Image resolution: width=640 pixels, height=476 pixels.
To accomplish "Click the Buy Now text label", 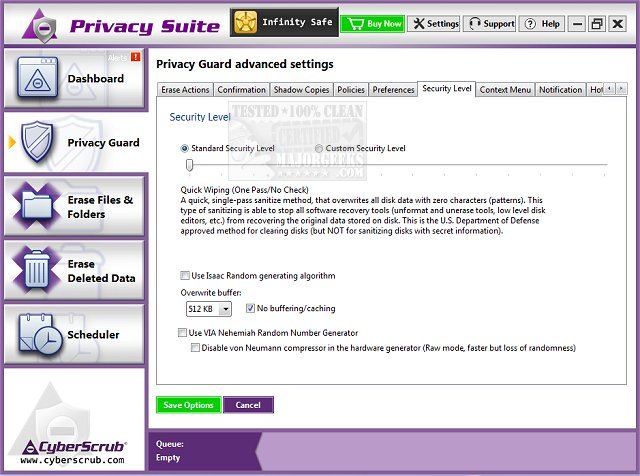I will click(384, 24).
